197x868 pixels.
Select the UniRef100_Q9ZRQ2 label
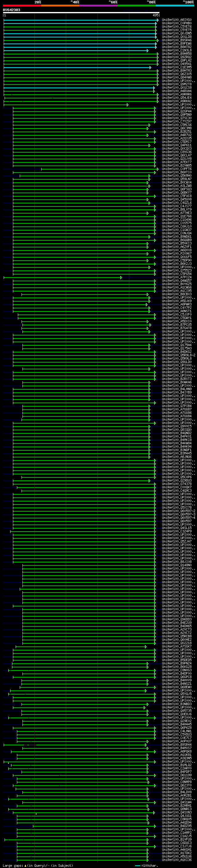pyautogui.click(x=177, y=57)
